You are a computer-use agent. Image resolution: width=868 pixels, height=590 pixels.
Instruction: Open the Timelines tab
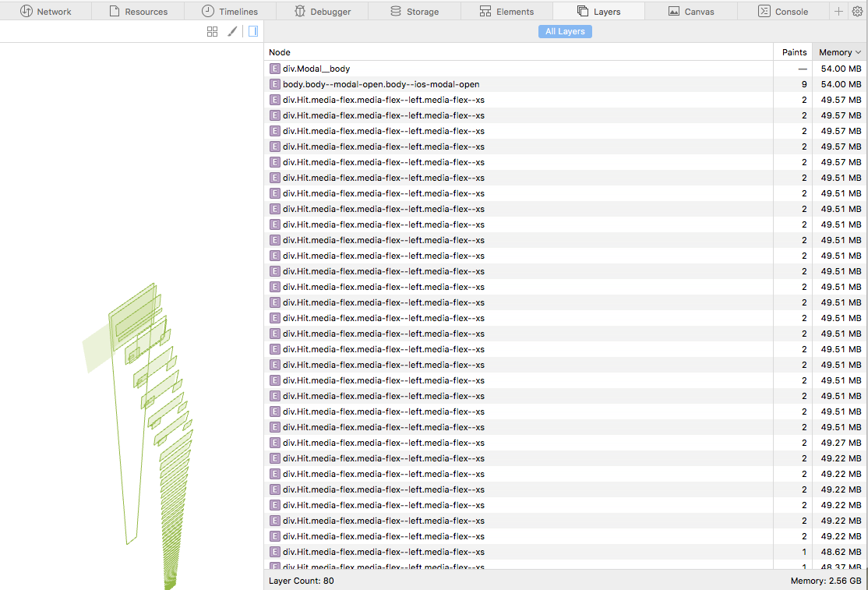[x=230, y=11]
